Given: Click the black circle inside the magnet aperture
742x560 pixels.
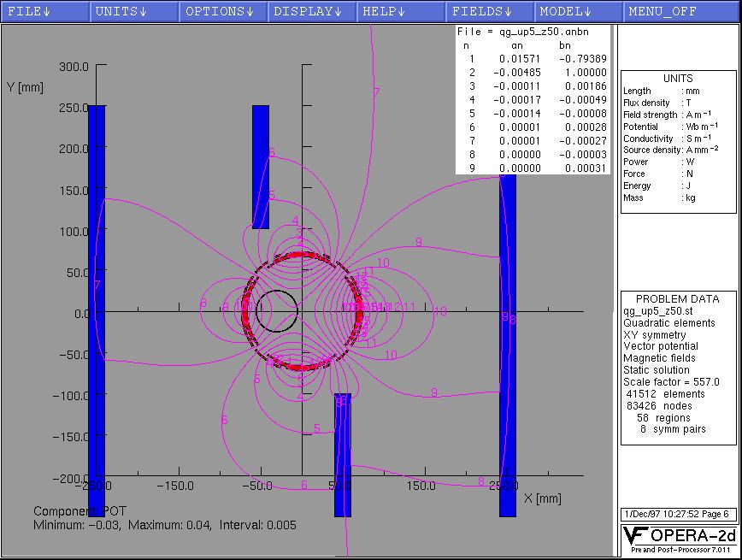Looking at the screenshot, I should point(277,311).
